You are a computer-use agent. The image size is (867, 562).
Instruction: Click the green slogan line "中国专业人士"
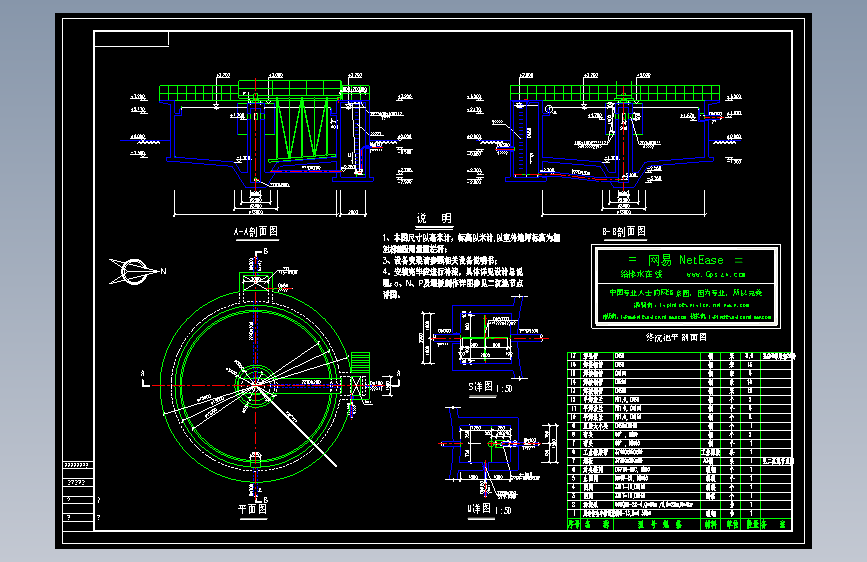click(686, 293)
